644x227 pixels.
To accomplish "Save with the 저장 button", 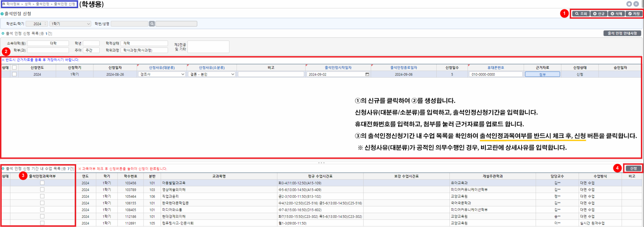I will pos(634,14).
